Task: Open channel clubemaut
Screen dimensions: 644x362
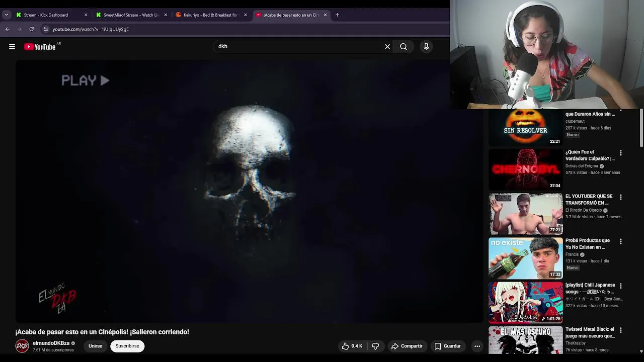Action: [x=575, y=121]
